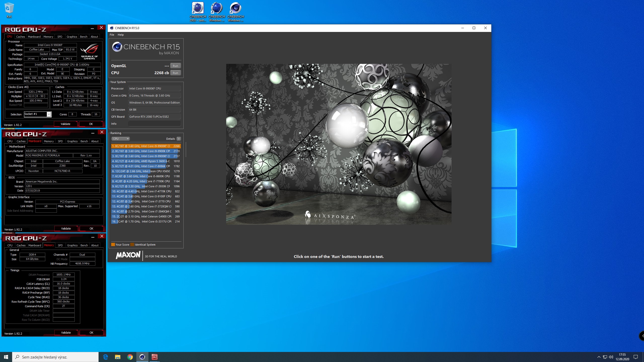Show hidden system tray icons
The image size is (644, 362).
pyautogui.click(x=599, y=357)
